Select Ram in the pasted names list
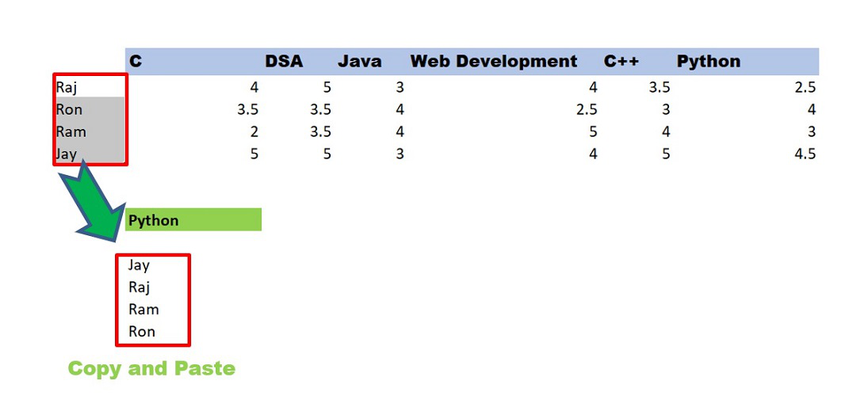Viewport: 868px width, 411px height. [x=143, y=310]
